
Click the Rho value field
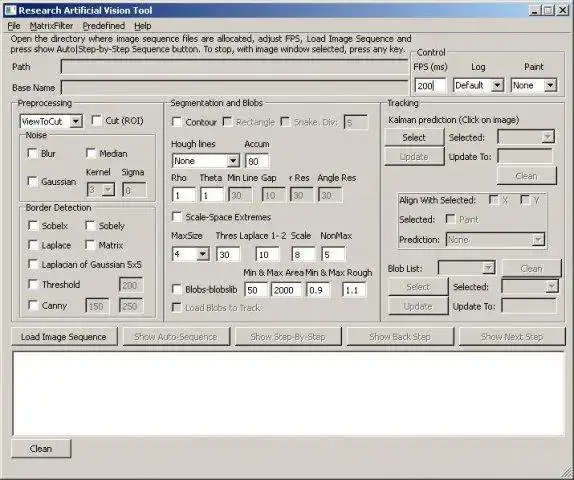click(183, 195)
